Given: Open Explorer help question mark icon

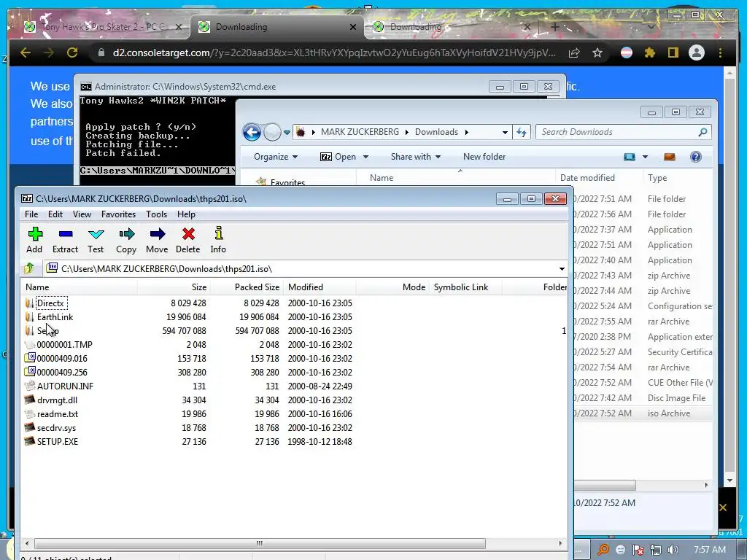Looking at the screenshot, I should pyautogui.click(x=695, y=157).
